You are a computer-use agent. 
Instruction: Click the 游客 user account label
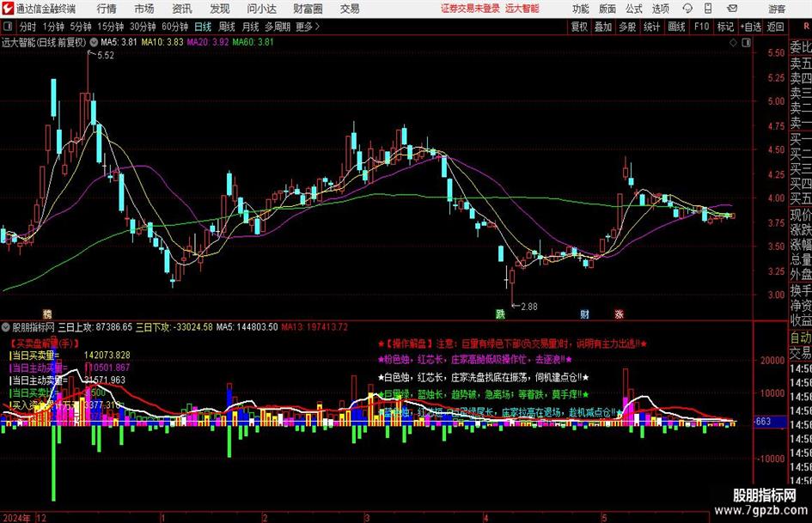(x=777, y=9)
